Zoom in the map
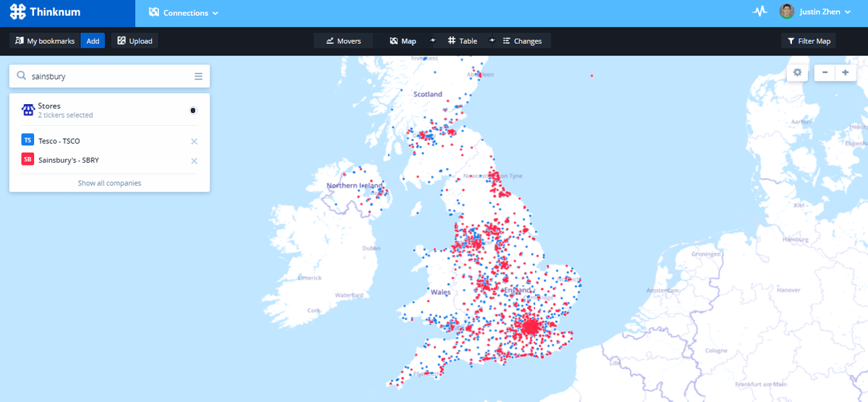The image size is (868, 402). (x=845, y=72)
